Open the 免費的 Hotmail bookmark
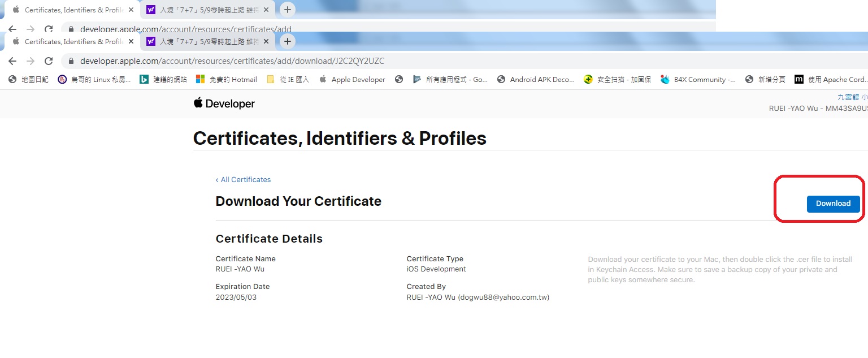868x358 pixels. point(227,80)
